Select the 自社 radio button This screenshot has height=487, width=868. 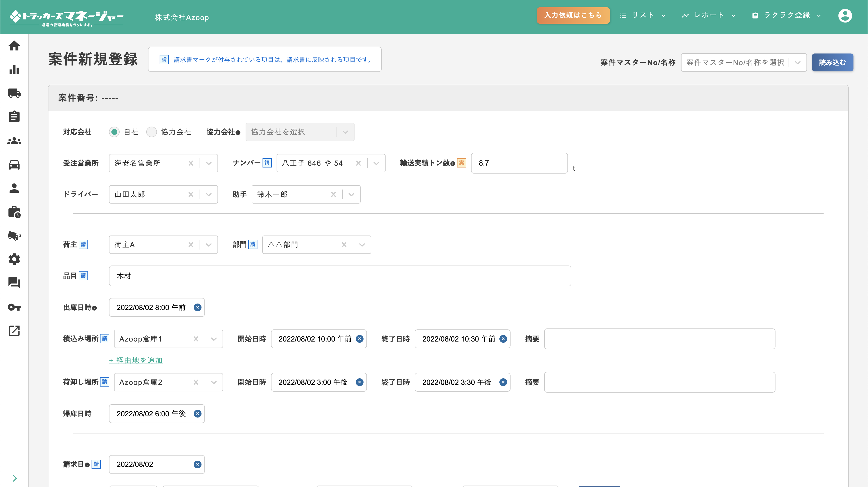pyautogui.click(x=114, y=132)
